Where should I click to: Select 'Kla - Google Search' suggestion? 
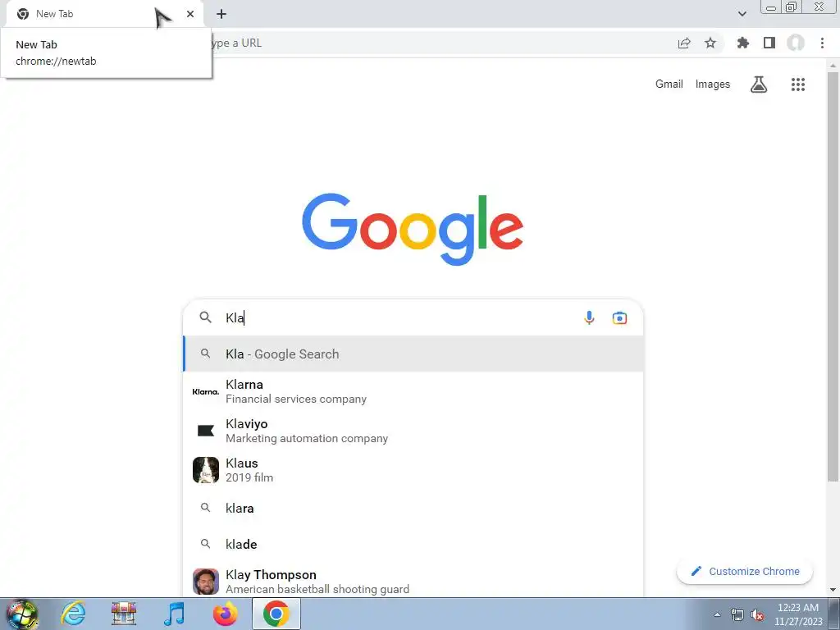click(413, 354)
